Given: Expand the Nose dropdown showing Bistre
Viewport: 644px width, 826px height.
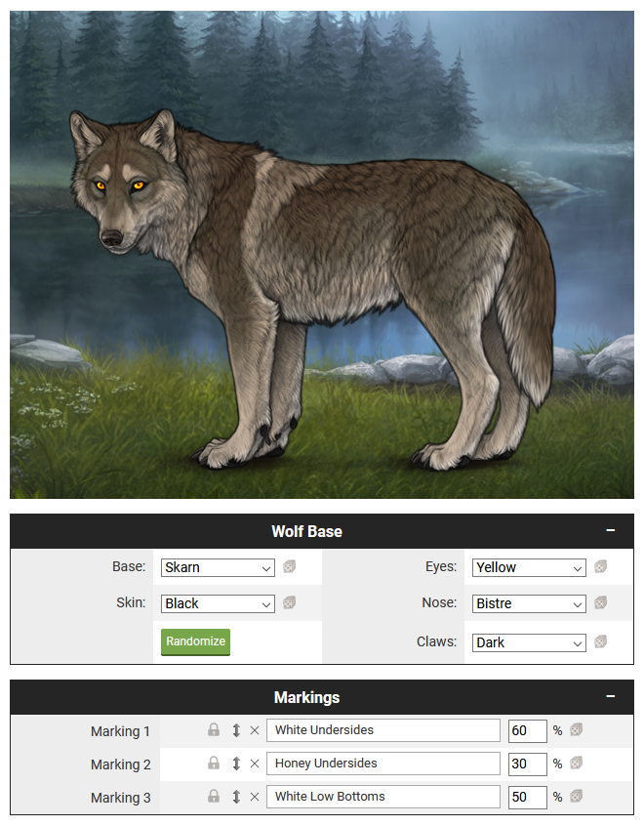Looking at the screenshot, I should tap(529, 603).
